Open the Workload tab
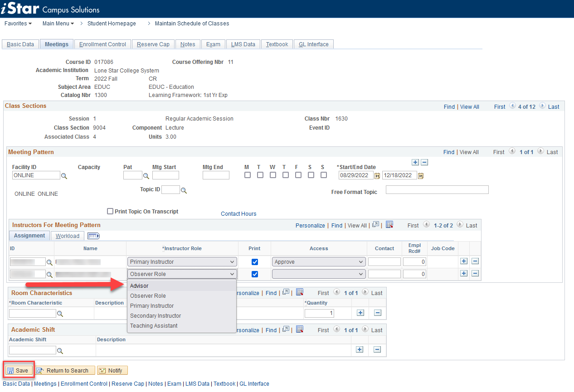The width and height of the screenshot is (574, 392). [x=68, y=236]
